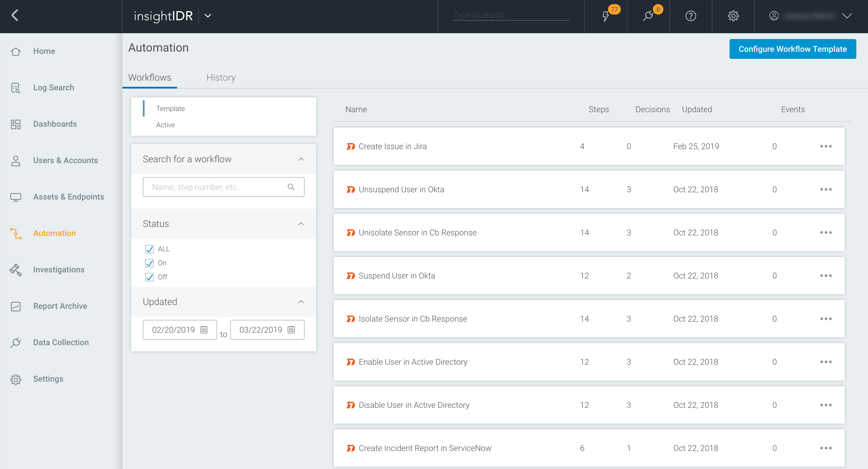Open Unisolate Sensor in Cb Response workflow

(417, 233)
